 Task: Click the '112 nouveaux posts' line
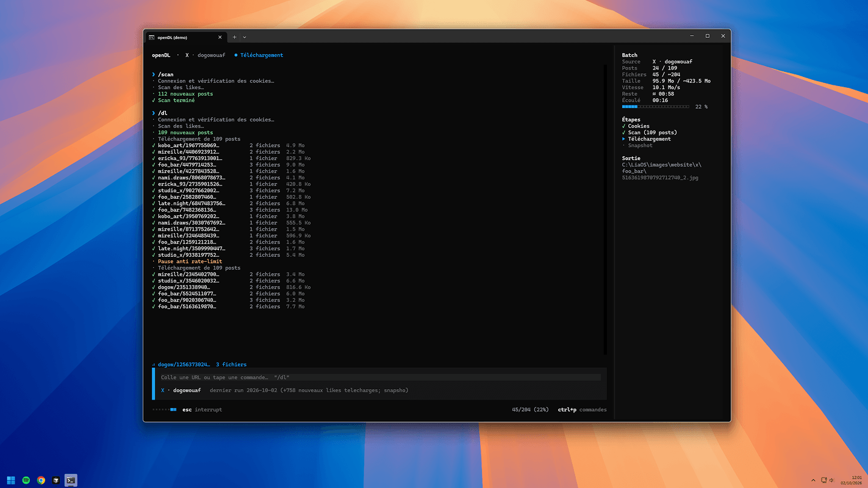[183, 94]
